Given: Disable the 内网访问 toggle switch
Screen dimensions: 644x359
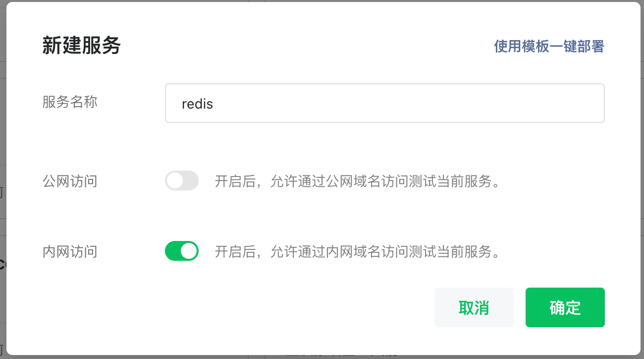Looking at the screenshot, I should point(182,251).
